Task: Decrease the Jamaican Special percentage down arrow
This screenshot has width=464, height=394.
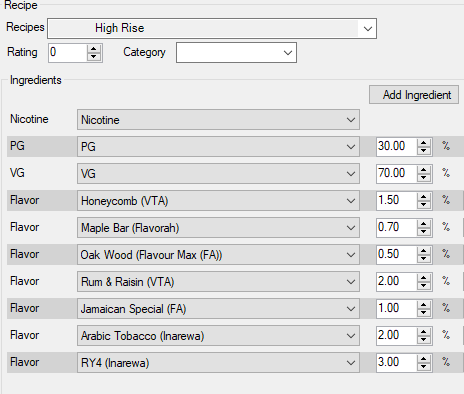Action: [424, 313]
